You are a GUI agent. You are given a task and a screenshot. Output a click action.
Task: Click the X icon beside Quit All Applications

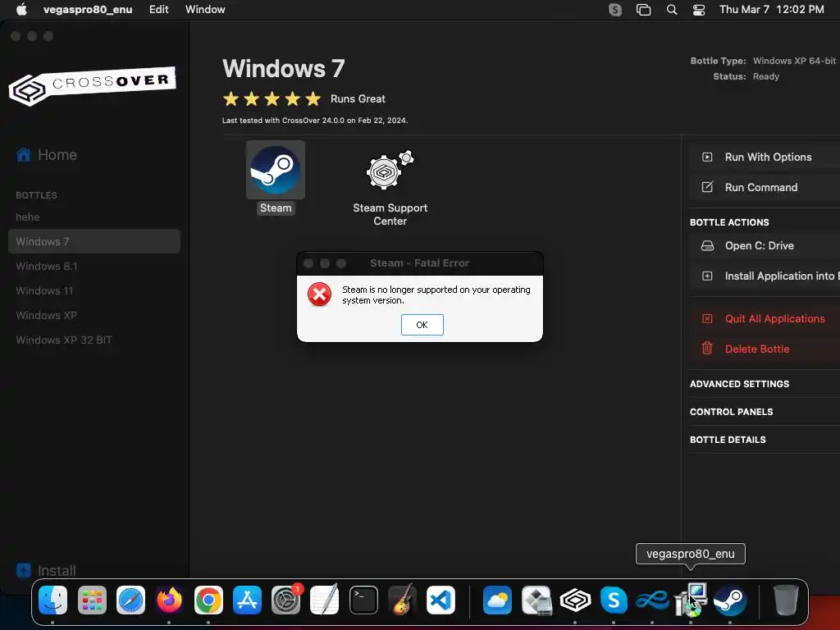(x=707, y=319)
